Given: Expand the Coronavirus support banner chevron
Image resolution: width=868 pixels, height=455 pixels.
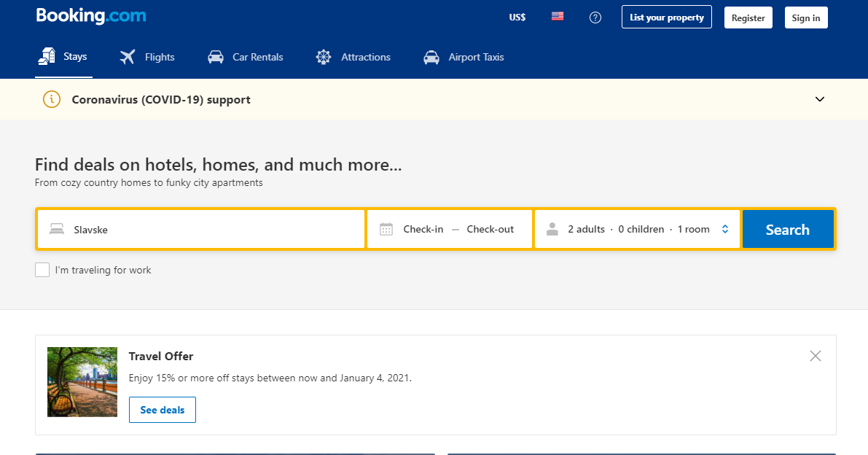Looking at the screenshot, I should [x=820, y=99].
